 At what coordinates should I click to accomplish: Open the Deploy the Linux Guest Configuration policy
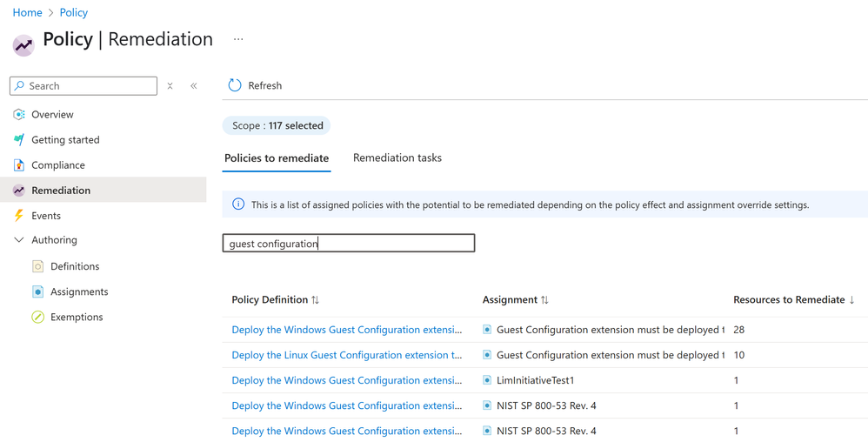[x=346, y=355]
